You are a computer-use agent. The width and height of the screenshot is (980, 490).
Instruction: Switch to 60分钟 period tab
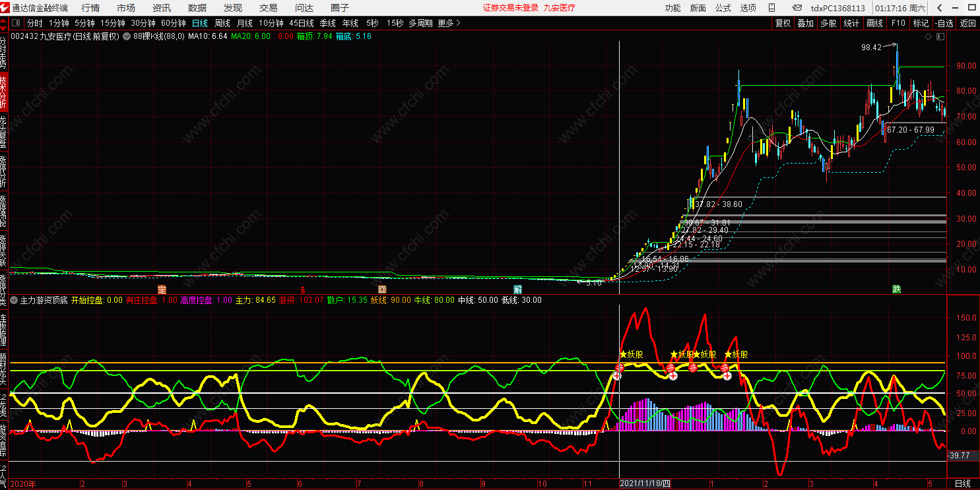pos(173,23)
